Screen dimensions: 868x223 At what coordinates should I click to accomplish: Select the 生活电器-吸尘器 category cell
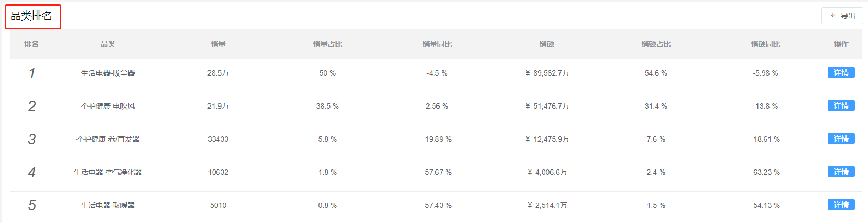pos(108,73)
